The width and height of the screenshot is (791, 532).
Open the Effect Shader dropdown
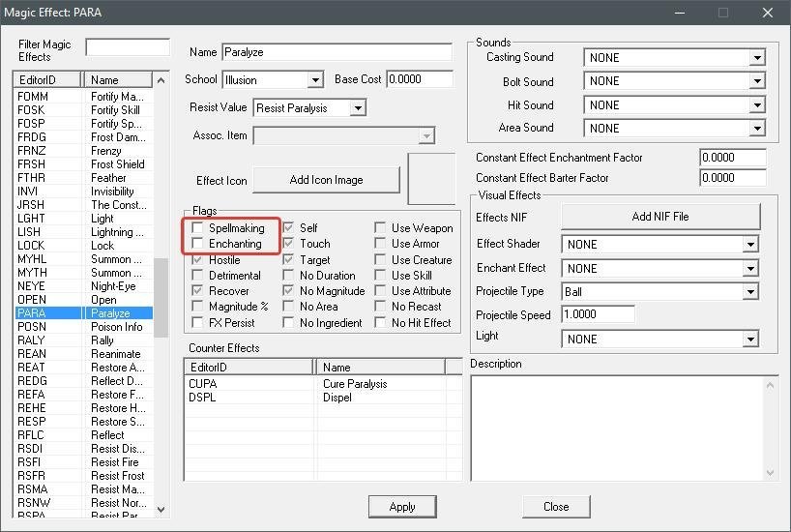[x=749, y=245]
